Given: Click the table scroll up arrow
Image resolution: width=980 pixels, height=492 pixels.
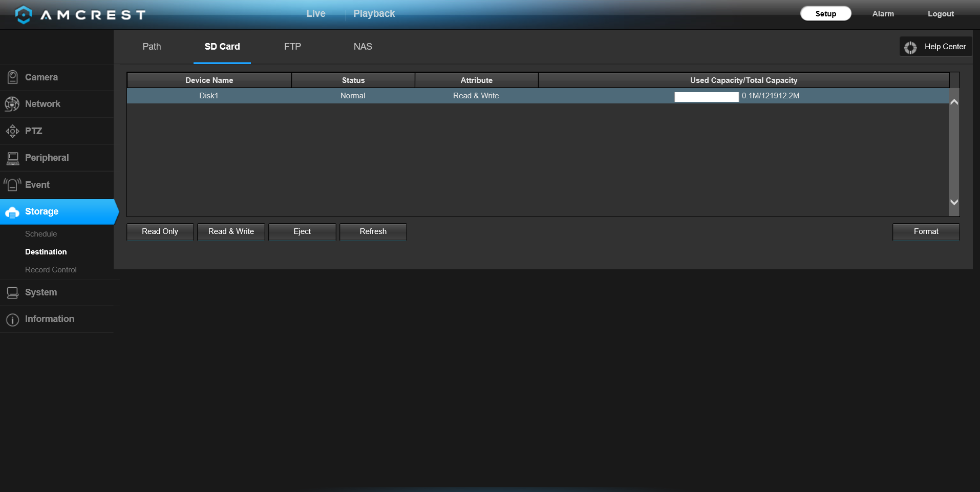Looking at the screenshot, I should [x=954, y=102].
